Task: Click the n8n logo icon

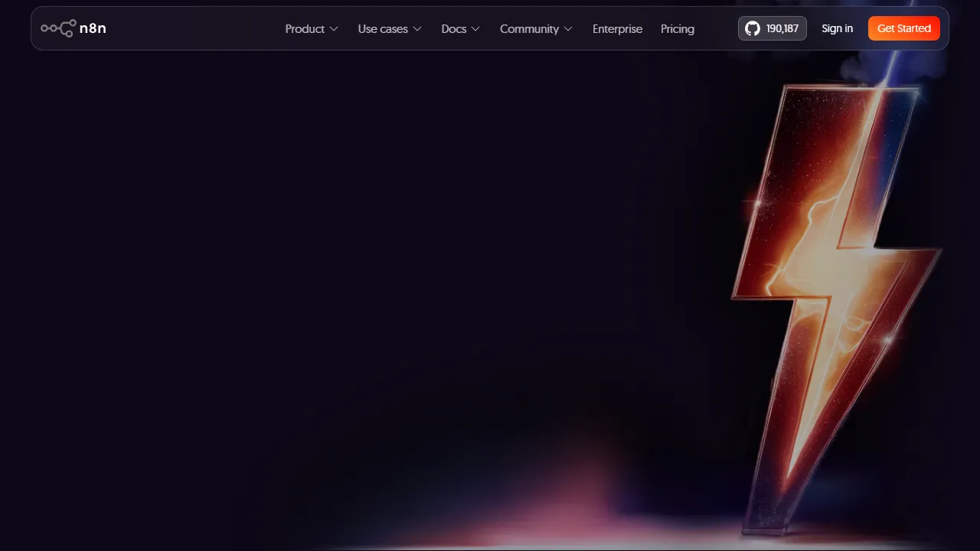Action: point(57,28)
